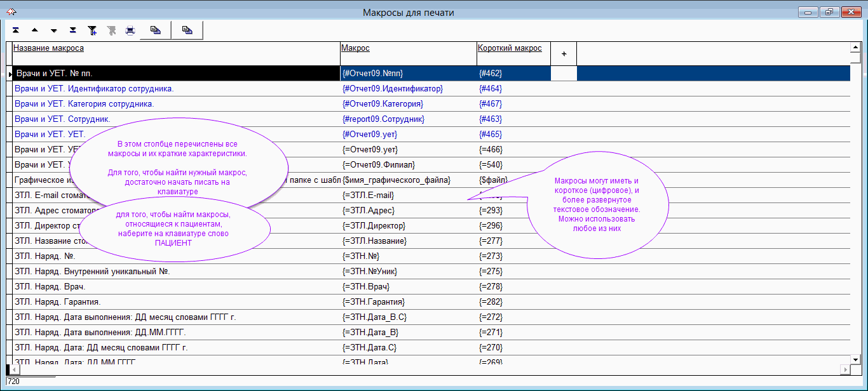Click the grayed-out remove filter icon
Image resolution: width=868 pixels, height=391 pixels.
pyautogui.click(x=112, y=30)
